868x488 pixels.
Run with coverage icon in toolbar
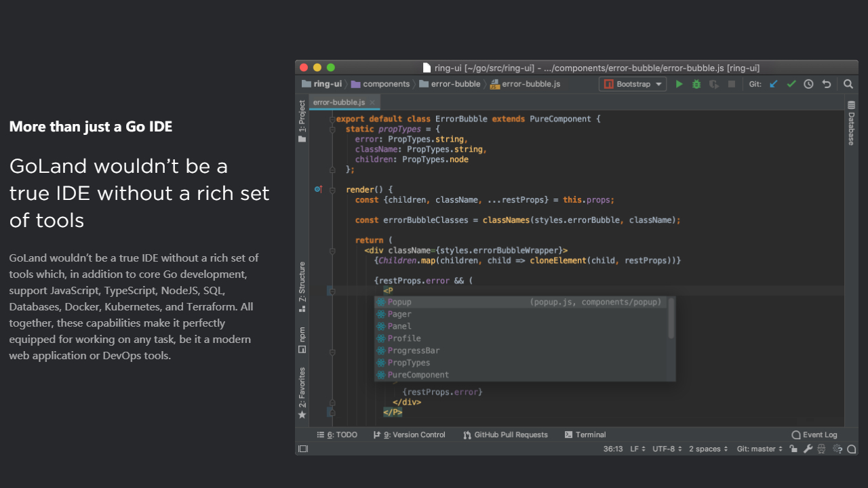click(714, 84)
